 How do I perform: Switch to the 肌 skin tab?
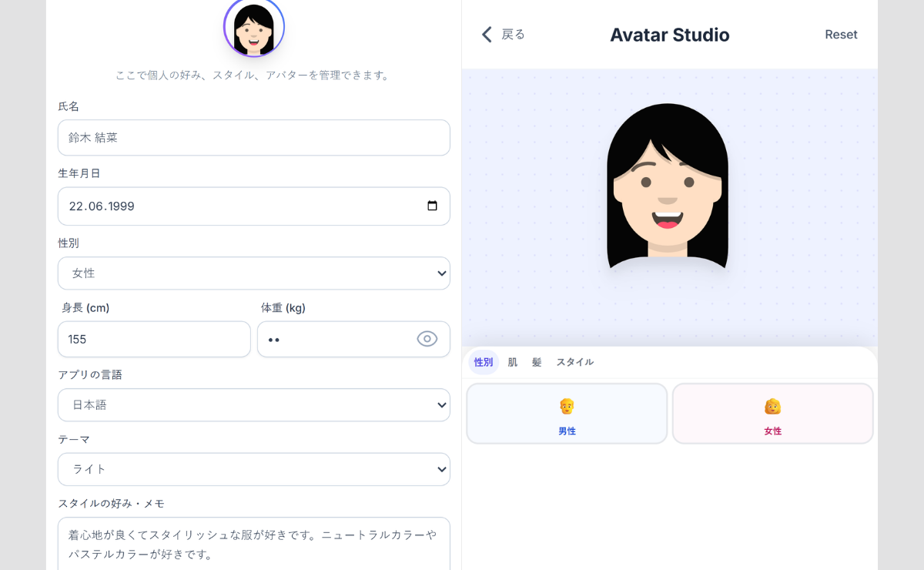tap(512, 362)
